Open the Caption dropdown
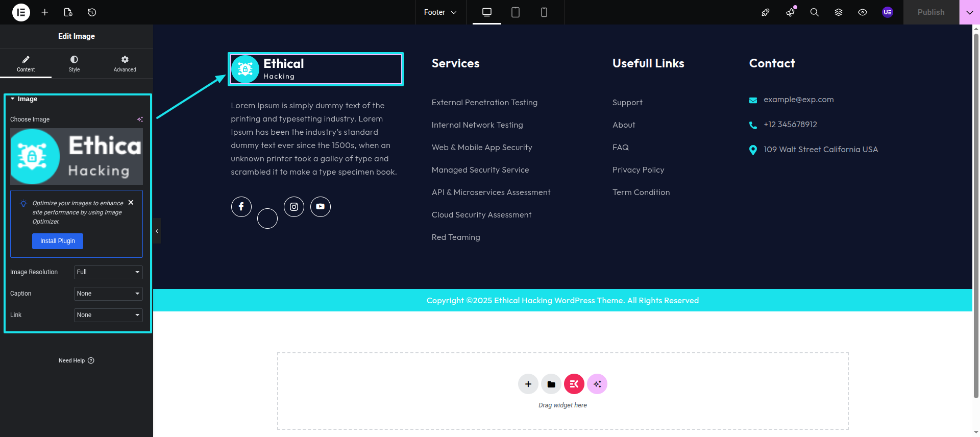The height and width of the screenshot is (437, 980). [x=108, y=294]
